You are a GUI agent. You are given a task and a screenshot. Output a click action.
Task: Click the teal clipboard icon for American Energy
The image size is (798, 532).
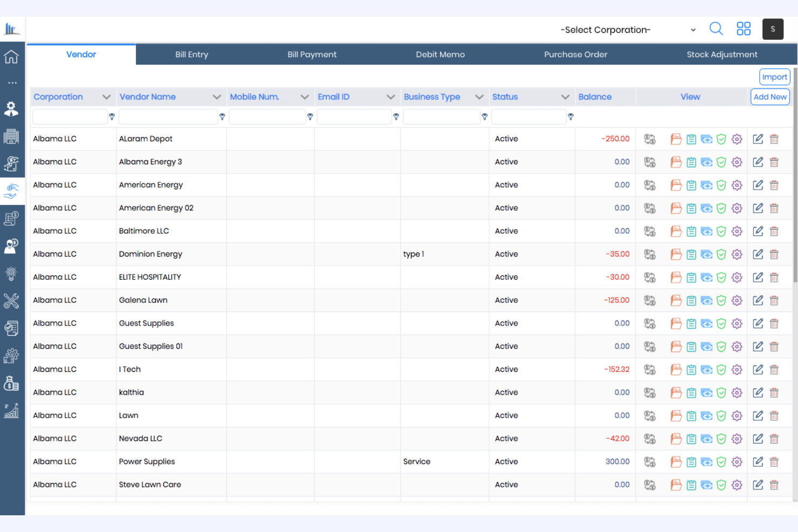click(691, 185)
